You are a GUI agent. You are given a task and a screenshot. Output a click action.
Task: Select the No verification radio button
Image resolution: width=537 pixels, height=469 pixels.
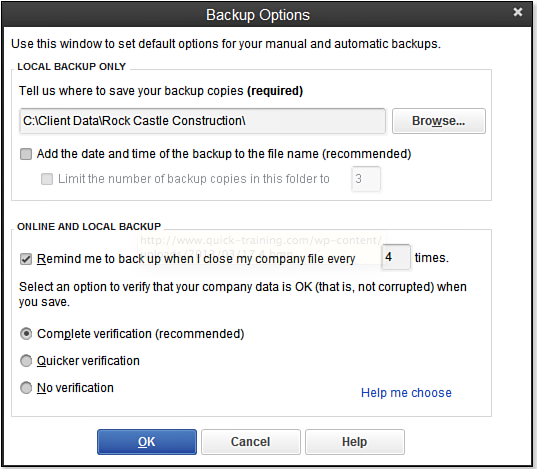pyautogui.click(x=26, y=388)
